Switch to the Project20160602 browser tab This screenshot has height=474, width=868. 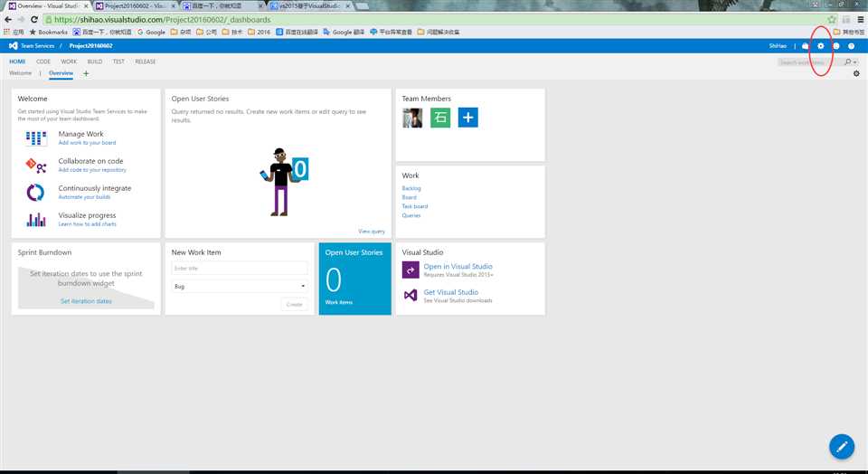[x=136, y=5]
